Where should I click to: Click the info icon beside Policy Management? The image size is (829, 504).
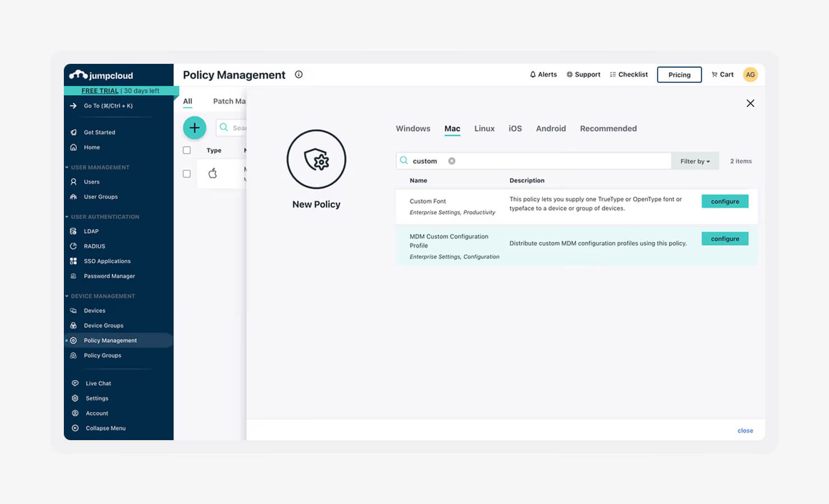[299, 74]
